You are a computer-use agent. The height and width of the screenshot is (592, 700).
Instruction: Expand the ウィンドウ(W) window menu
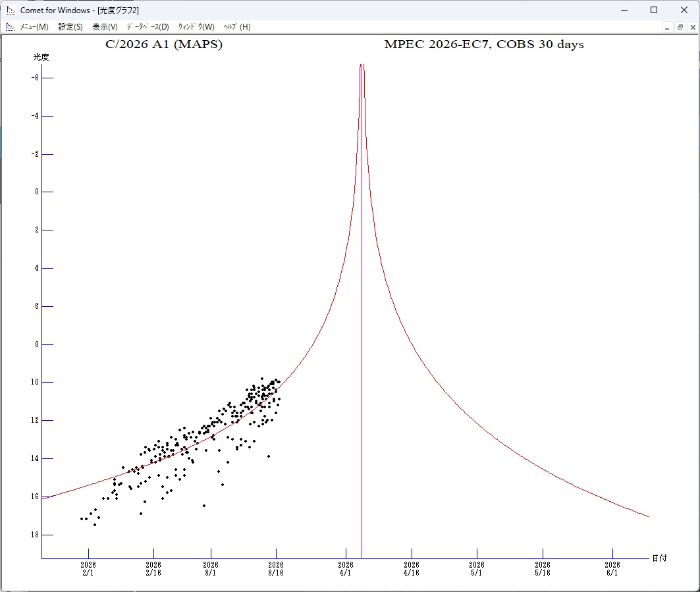tap(196, 27)
